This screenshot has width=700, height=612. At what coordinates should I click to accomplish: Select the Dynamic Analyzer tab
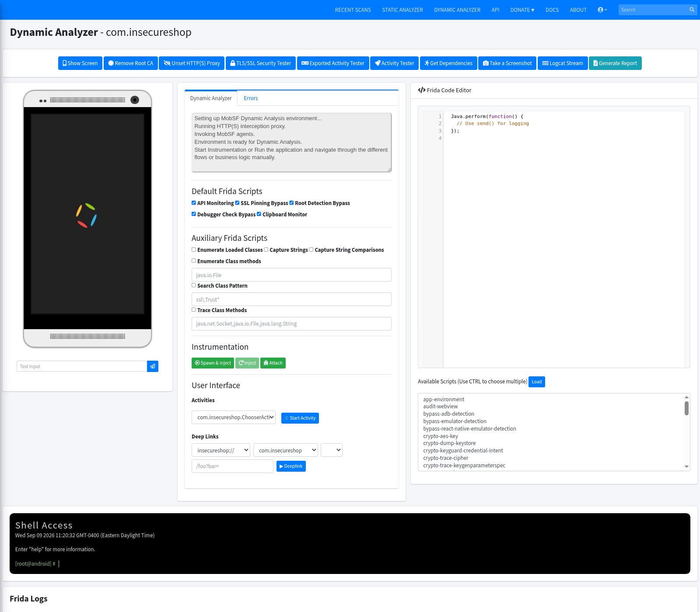(211, 98)
